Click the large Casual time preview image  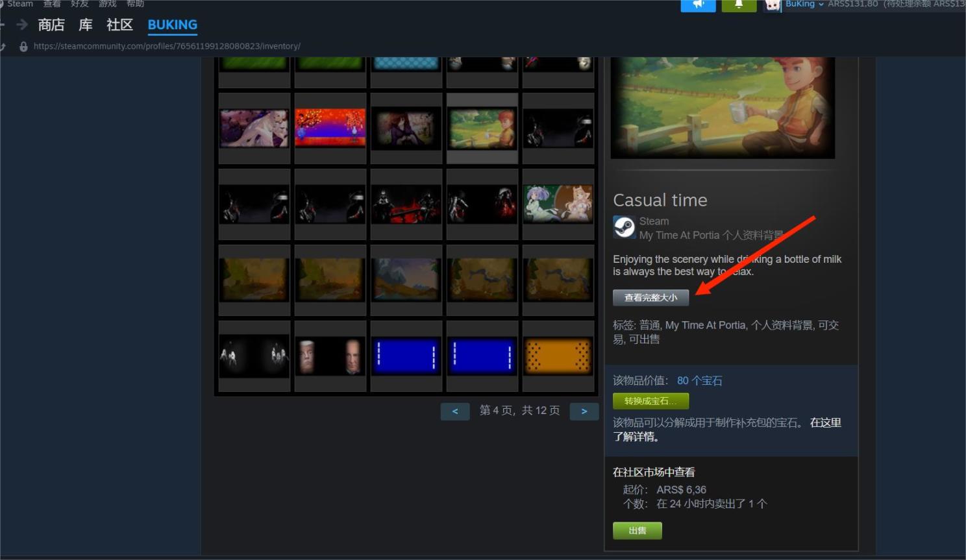click(723, 107)
